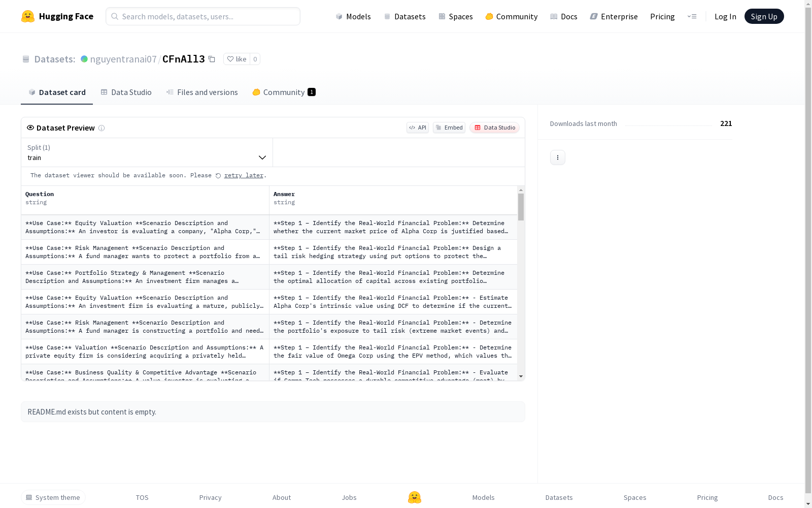
Task: Open the three-dot options menu in sidebar
Action: point(558,157)
